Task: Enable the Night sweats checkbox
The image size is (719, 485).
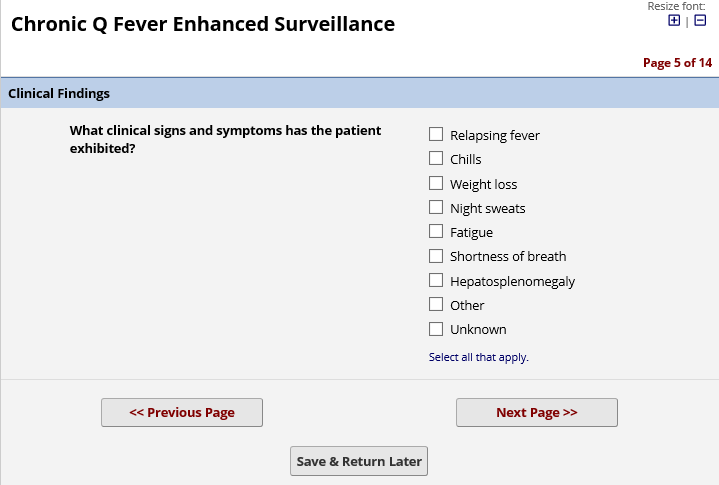Action: [436, 207]
